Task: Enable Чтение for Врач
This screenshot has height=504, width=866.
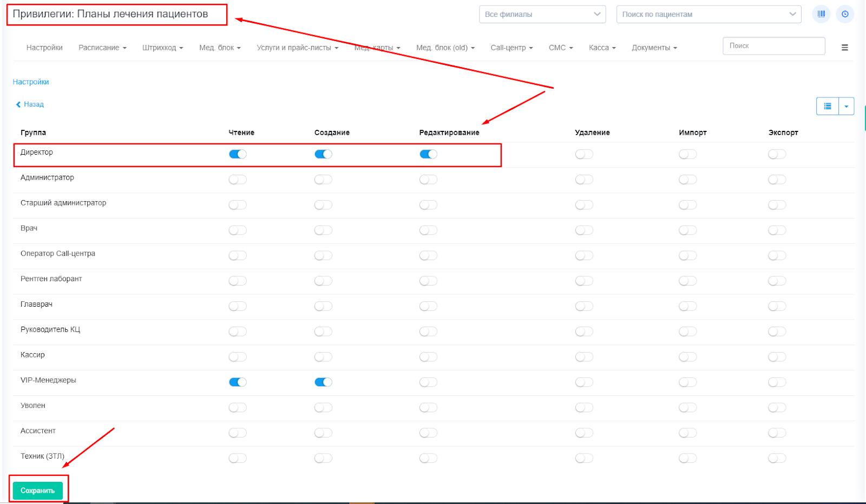Action: (238, 230)
